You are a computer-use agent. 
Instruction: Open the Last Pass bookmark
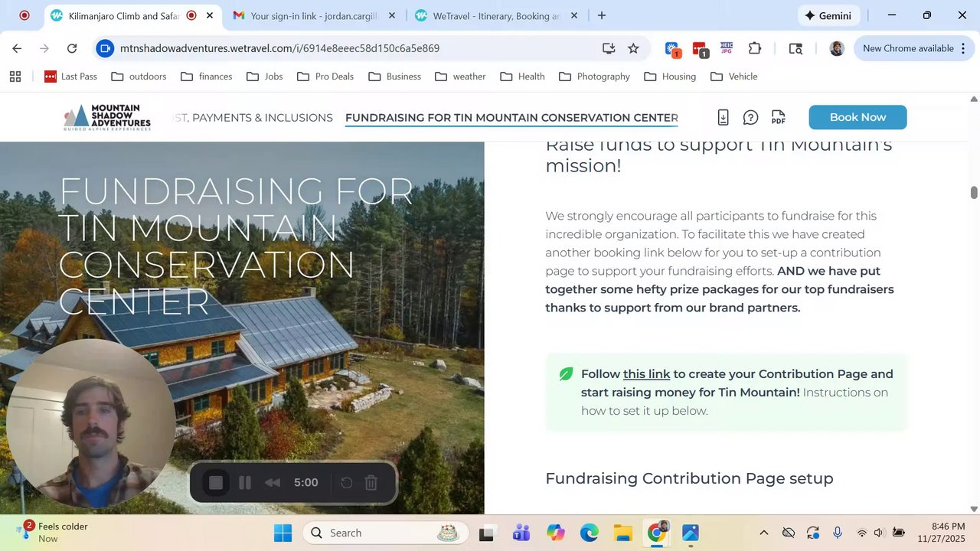click(71, 77)
